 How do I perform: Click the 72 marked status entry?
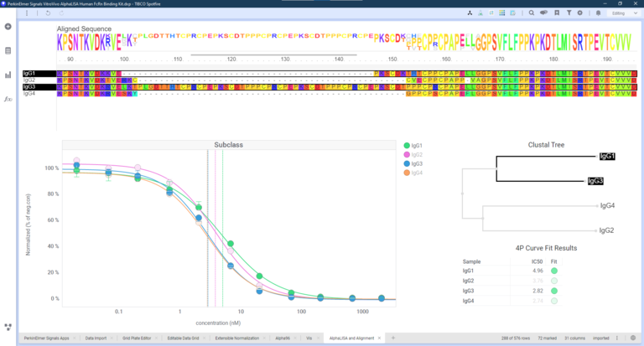pyautogui.click(x=547, y=338)
